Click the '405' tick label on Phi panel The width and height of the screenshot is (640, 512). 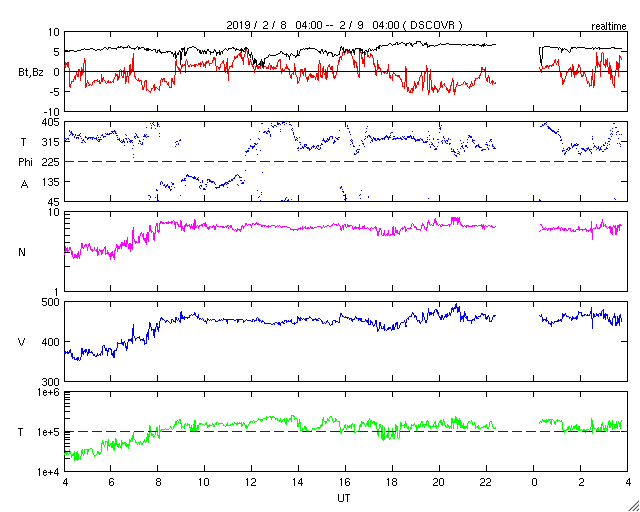[x=51, y=122]
